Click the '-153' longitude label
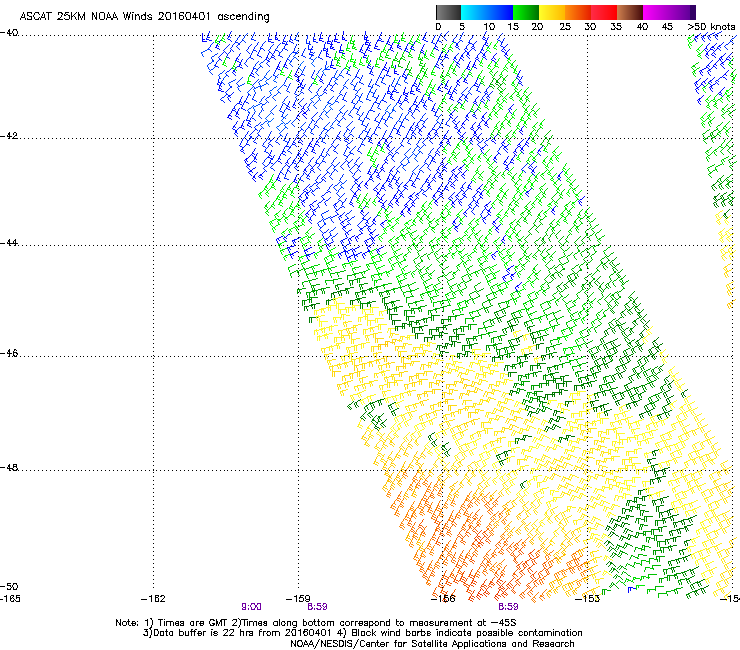This screenshot has width=740, height=650. pyautogui.click(x=588, y=599)
